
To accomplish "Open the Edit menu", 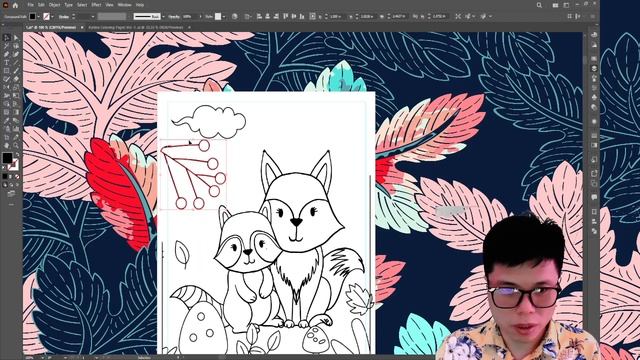I will click(x=41, y=5).
